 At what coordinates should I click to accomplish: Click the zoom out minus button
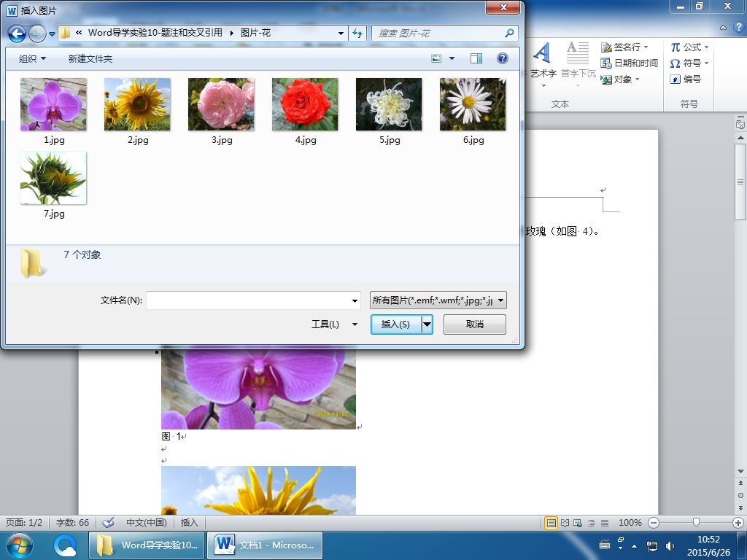click(654, 523)
